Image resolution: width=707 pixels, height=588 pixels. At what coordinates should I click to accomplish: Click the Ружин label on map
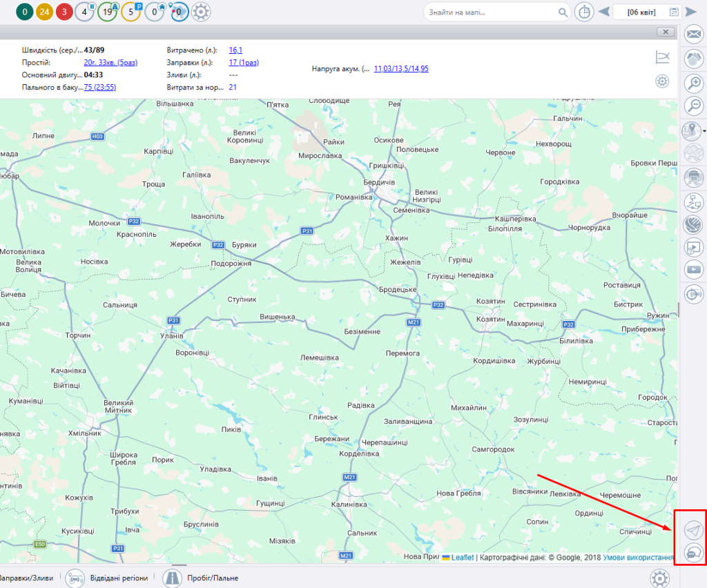tap(658, 315)
